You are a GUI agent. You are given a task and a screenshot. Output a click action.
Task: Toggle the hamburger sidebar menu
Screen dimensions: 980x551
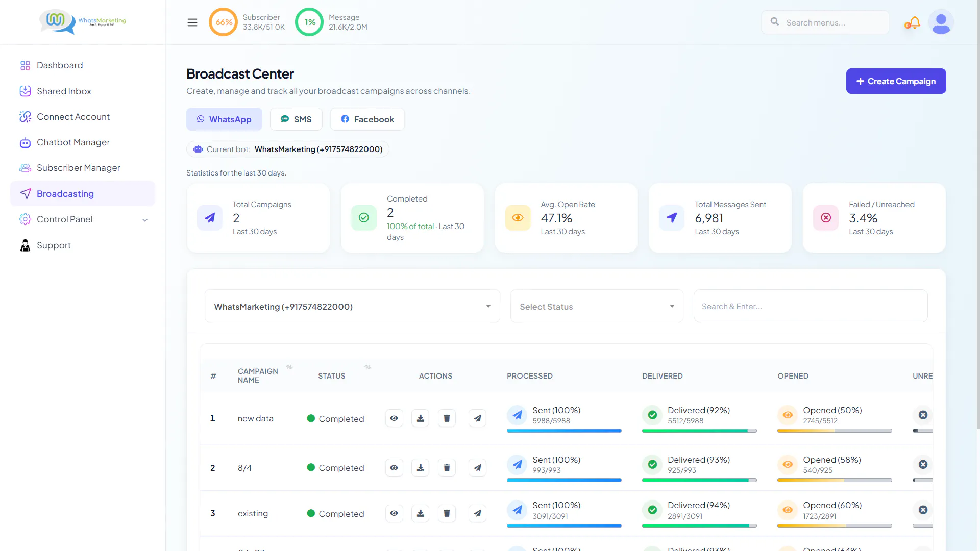[x=192, y=22]
